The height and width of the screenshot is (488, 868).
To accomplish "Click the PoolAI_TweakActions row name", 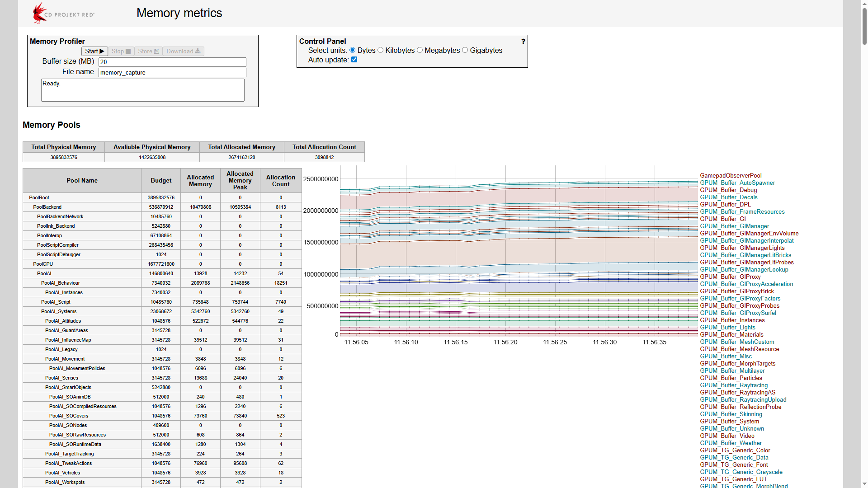I will (68, 464).
